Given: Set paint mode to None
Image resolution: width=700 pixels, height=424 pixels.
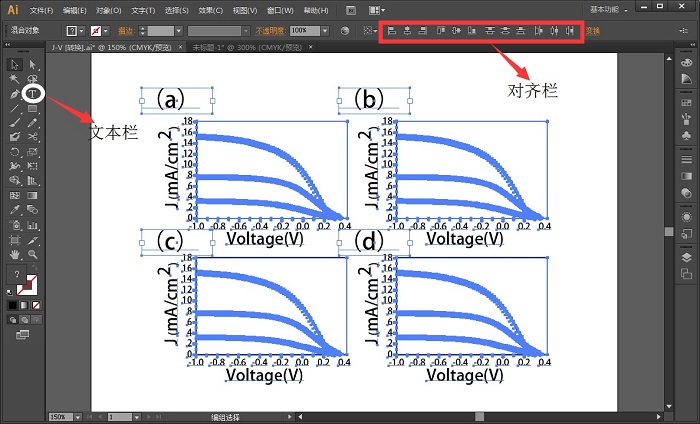Looking at the screenshot, I should 36,305.
